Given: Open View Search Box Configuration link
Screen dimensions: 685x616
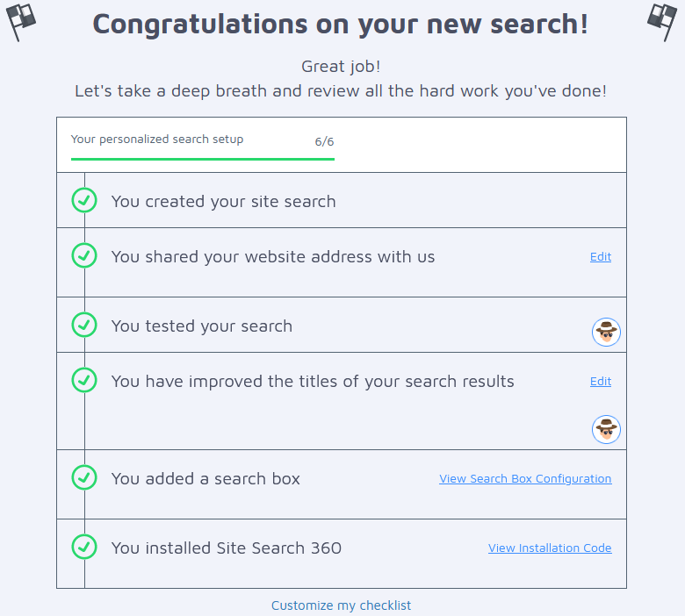Looking at the screenshot, I should click(x=525, y=479).
